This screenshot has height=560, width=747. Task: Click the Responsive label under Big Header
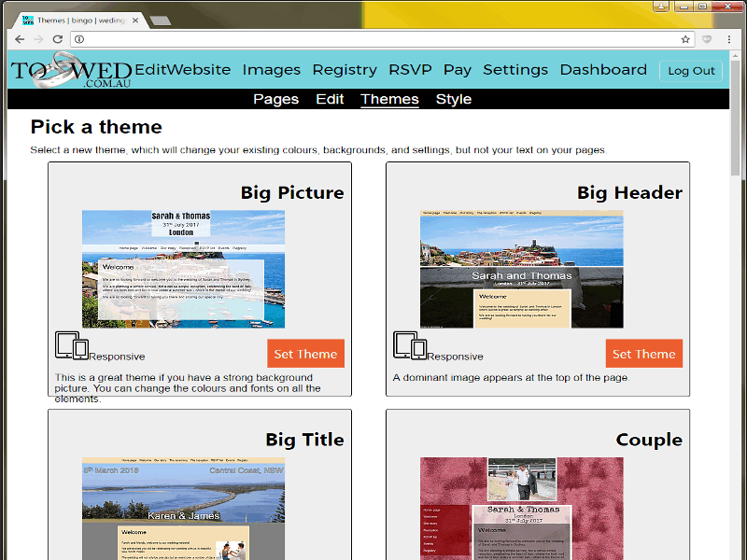click(456, 357)
